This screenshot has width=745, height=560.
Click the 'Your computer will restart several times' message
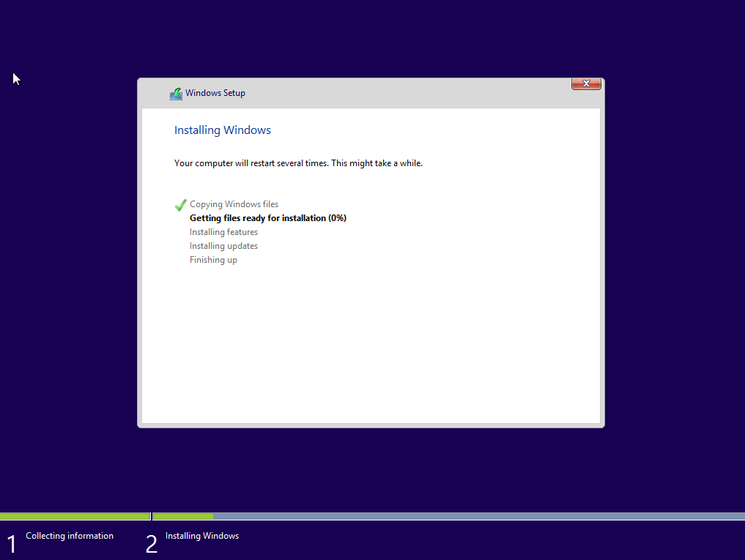[x=298, y=163]
